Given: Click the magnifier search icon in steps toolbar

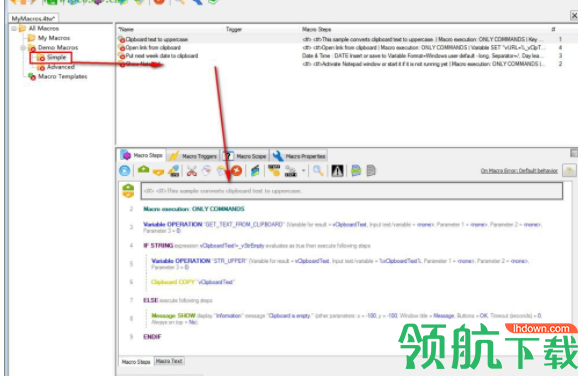Looking at the screenshot, I should click(318, 171).
